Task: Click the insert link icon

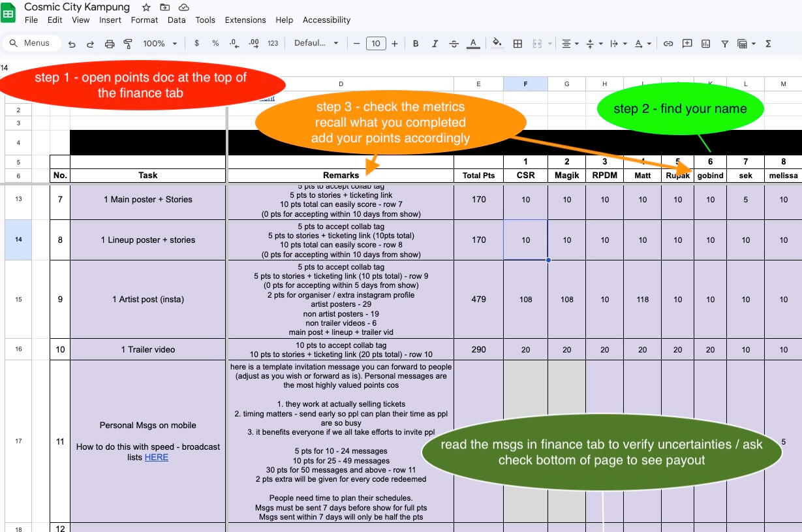Action: [x=668, y=44]
